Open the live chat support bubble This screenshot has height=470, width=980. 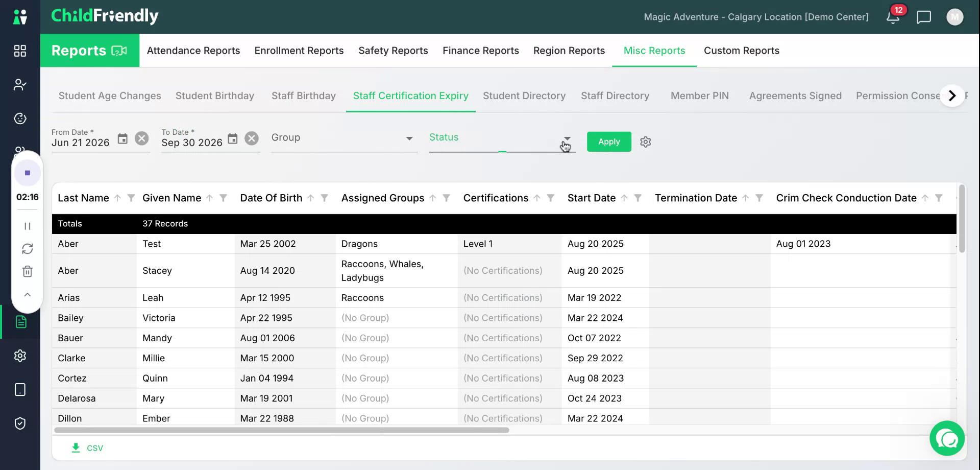[947, 438]
